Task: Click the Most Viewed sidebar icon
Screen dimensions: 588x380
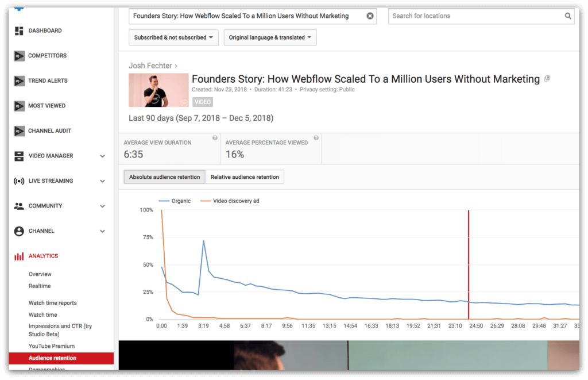Action: coord(19,106)
